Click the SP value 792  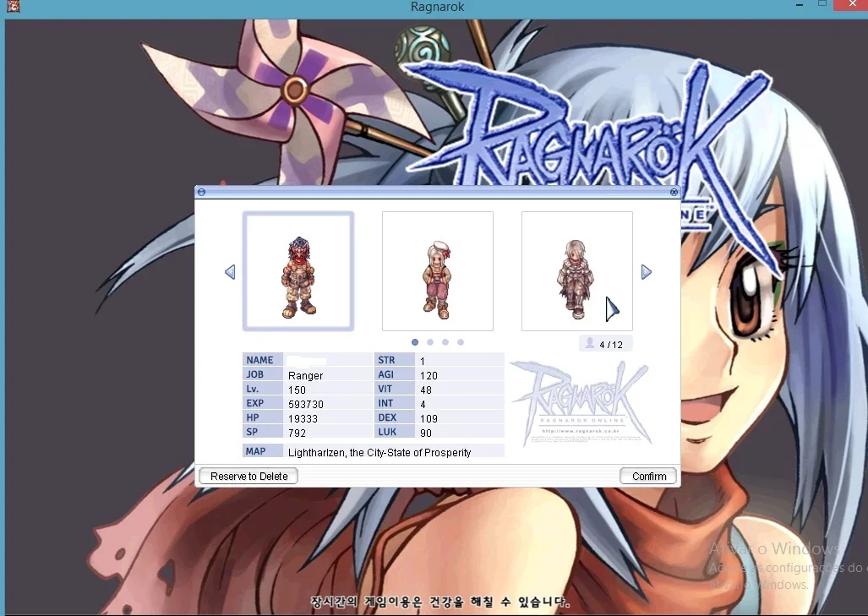[297, 433]
